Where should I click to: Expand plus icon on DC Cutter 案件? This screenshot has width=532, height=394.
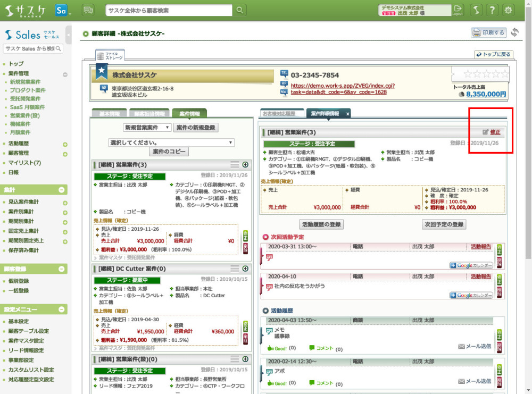[x=245, y=269]
